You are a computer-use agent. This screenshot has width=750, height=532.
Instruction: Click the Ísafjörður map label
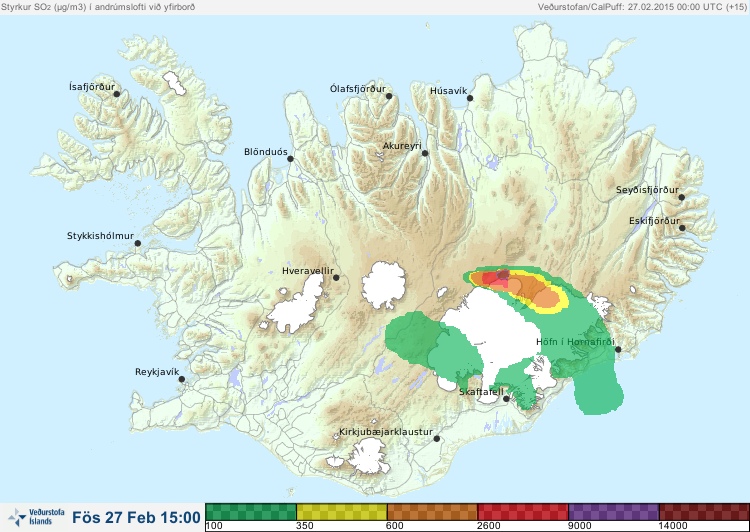tap(92, 87)
